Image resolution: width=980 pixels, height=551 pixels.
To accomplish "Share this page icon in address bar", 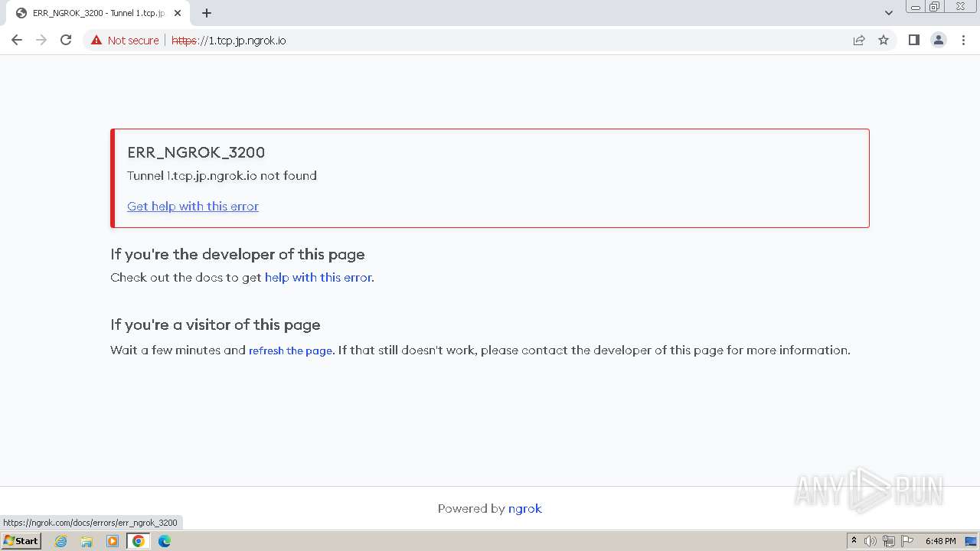I will point(859,40).
